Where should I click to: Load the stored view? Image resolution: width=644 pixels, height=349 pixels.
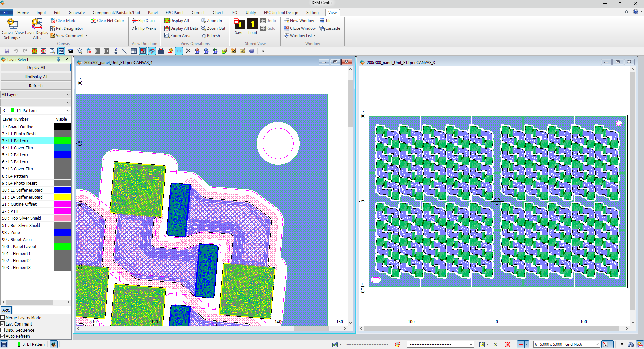coord(253,27)
